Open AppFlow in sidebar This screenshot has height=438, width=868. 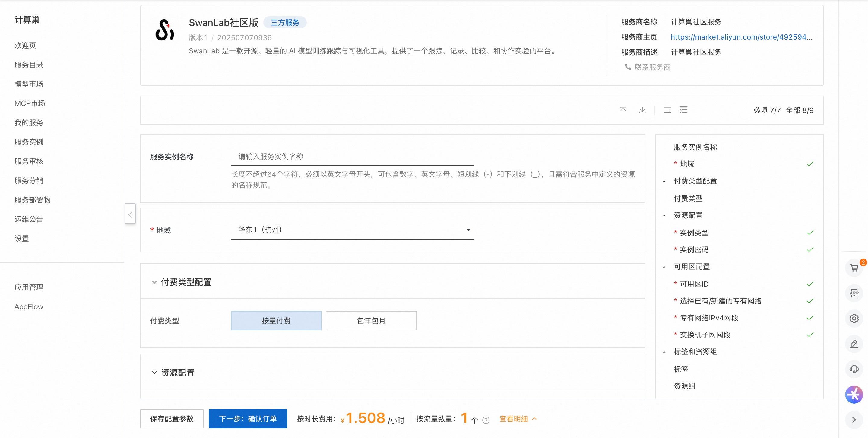(x=29, y=306)
